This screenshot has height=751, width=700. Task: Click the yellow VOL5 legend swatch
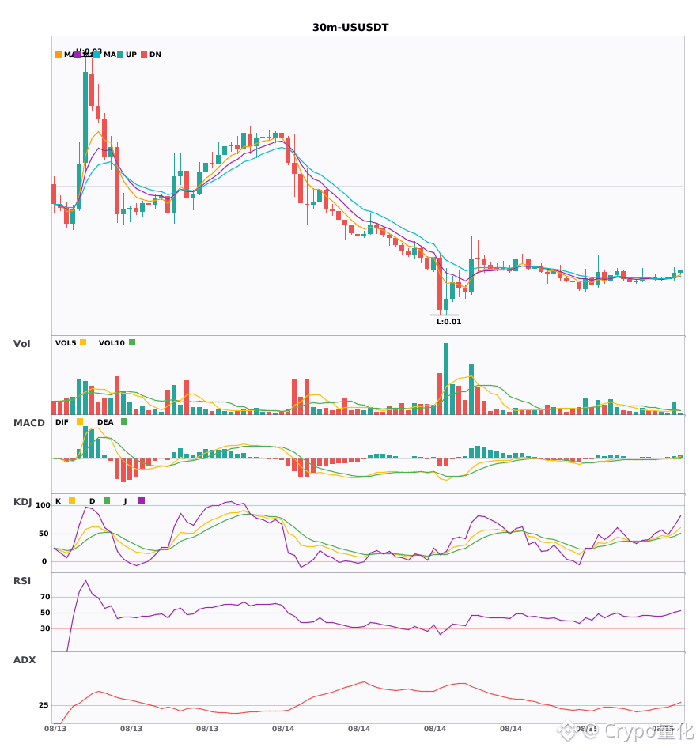[83, 342]
